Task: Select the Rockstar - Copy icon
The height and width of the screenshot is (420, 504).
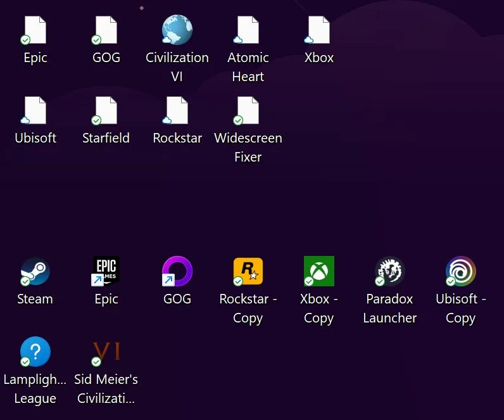Action: tap(248, 271)
